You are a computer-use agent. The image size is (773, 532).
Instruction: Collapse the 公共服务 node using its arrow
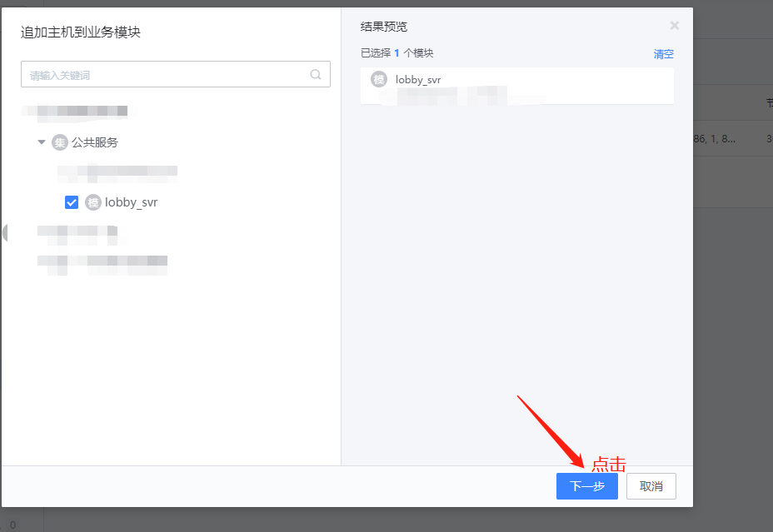point(41,142)
